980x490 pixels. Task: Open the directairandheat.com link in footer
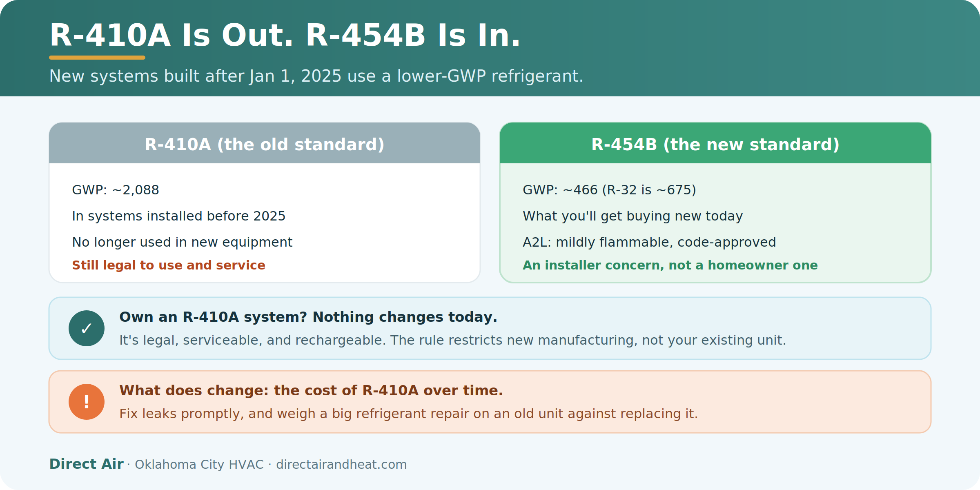point(341,465)
